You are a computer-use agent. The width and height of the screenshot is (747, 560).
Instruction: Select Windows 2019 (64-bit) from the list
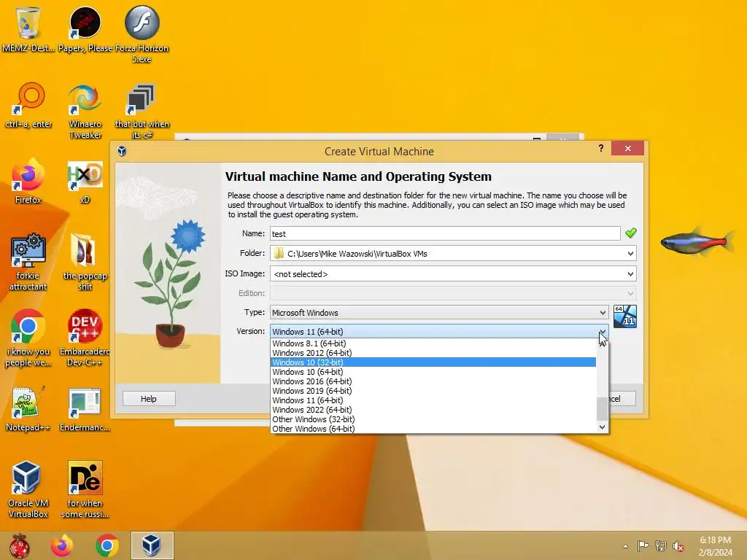[433, 391]
